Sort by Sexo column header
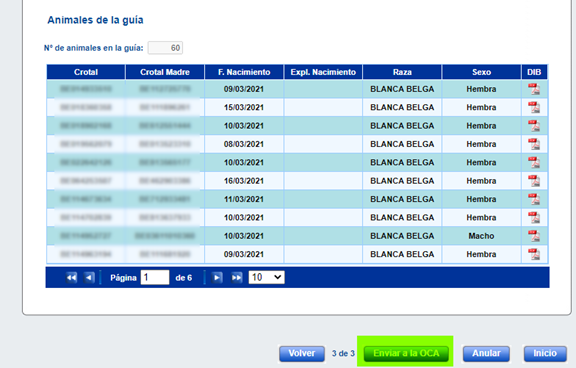The width and height of the screenshot is (576, 368). click(x=482, y=72)
